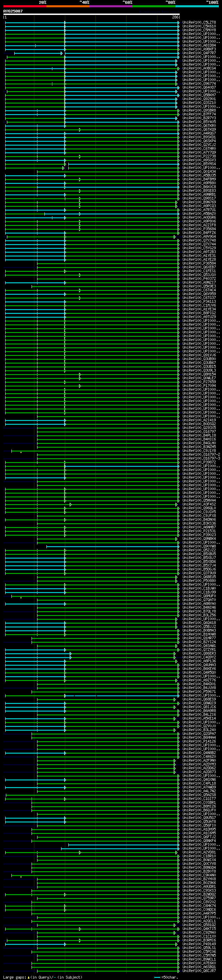
Task: Select hit UniRef100_A1YE31
Action: [199, 256]
